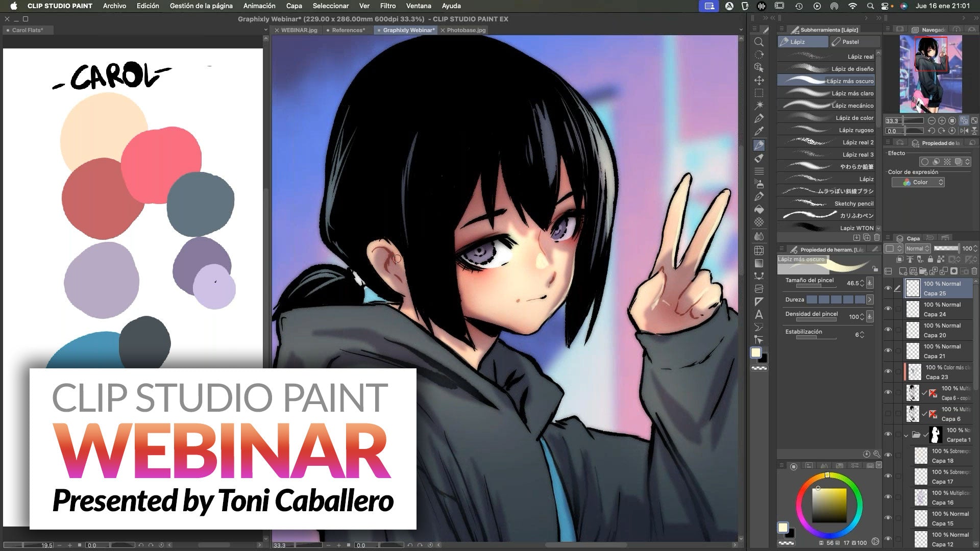980x551 pixels.
Task: Toggle visibility of Capa 23 layer
Action: click(888, 372)
